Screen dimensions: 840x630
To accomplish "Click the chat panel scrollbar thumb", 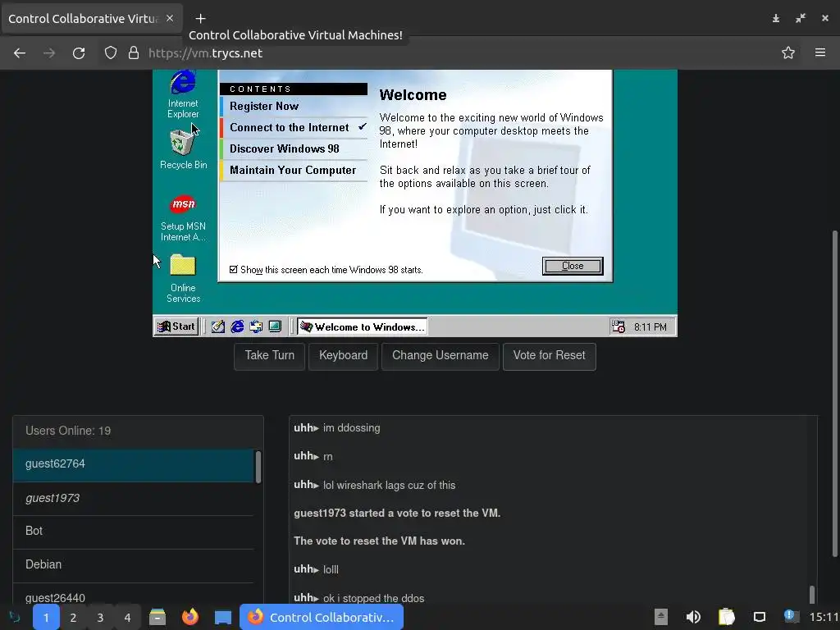I will 812,594.
